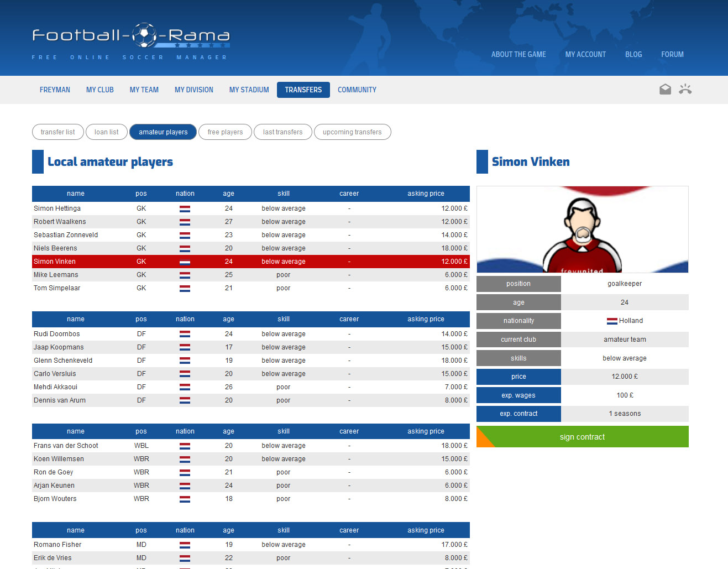Click the 12.000 £ value in the price row

(x=625, y=377)
